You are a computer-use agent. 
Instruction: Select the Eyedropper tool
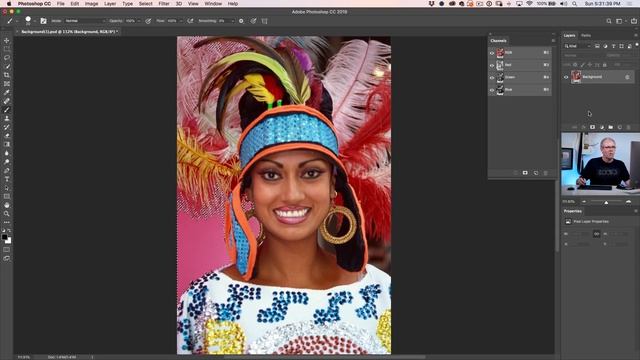[x=7, y=92]
